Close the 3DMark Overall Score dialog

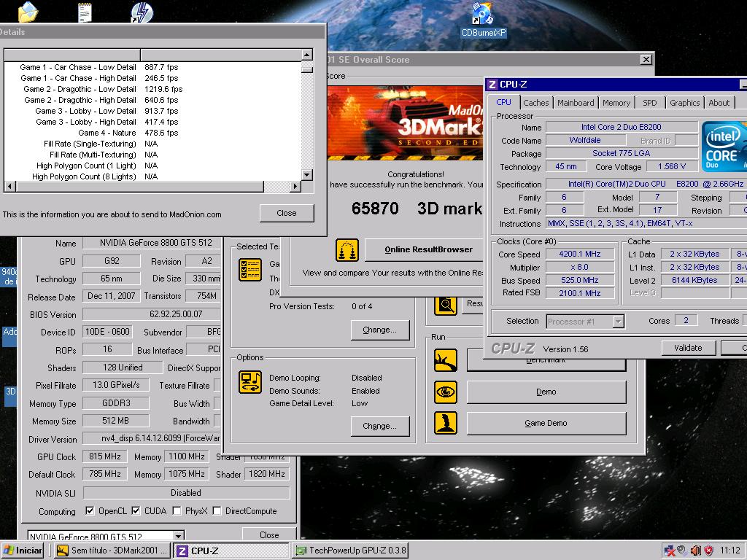point(646,60)
